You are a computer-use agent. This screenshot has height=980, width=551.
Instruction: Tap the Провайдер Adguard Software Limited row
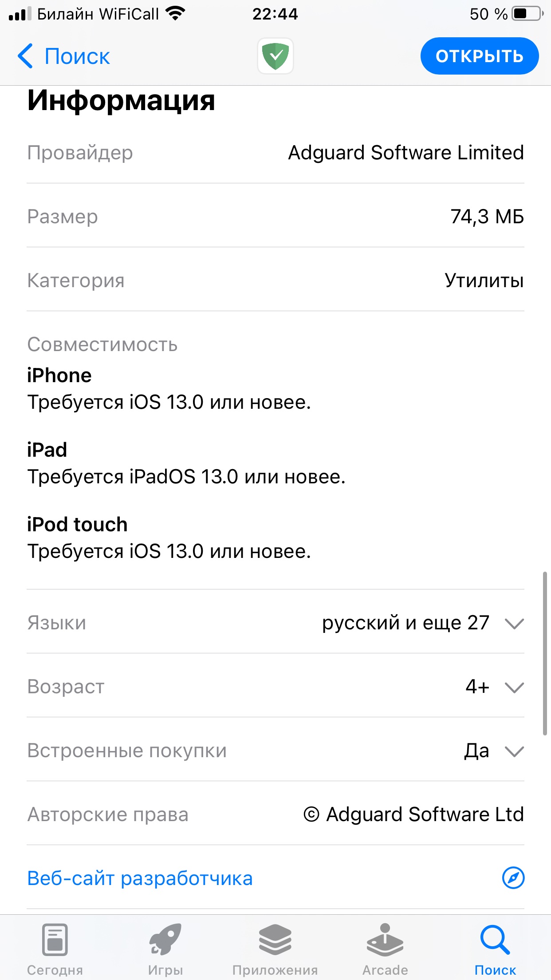coord(275,152)
